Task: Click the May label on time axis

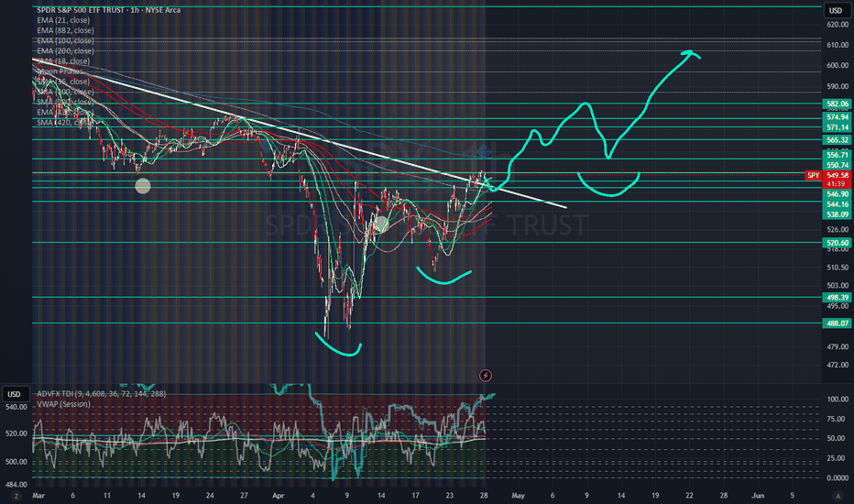Action: click(x=518, y=495)
